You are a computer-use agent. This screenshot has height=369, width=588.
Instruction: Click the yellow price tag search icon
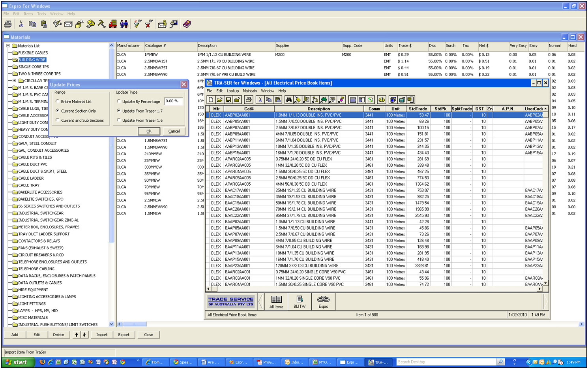[x=298, y=100]
